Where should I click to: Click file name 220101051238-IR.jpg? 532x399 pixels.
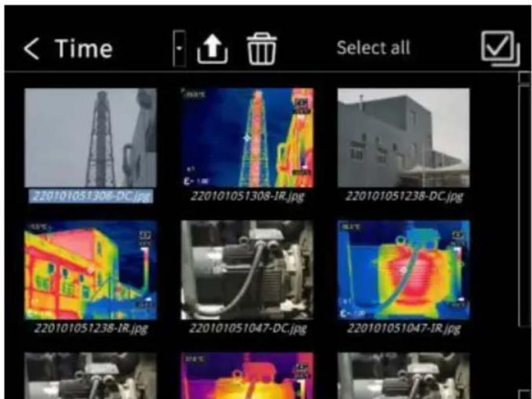(90, 328)
